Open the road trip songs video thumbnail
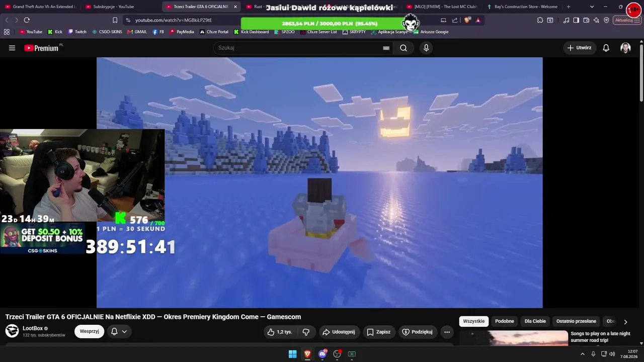644x362 pixels. (x=513, y=338)
